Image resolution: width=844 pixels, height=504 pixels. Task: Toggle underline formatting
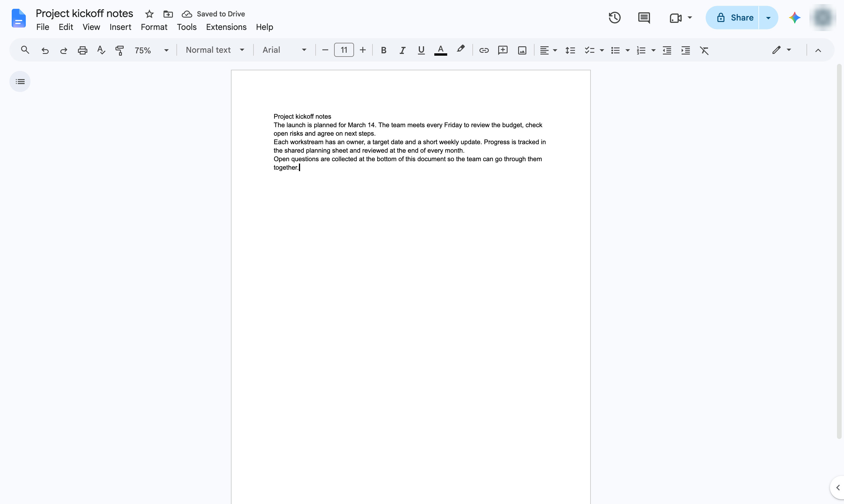click(421, 50)
